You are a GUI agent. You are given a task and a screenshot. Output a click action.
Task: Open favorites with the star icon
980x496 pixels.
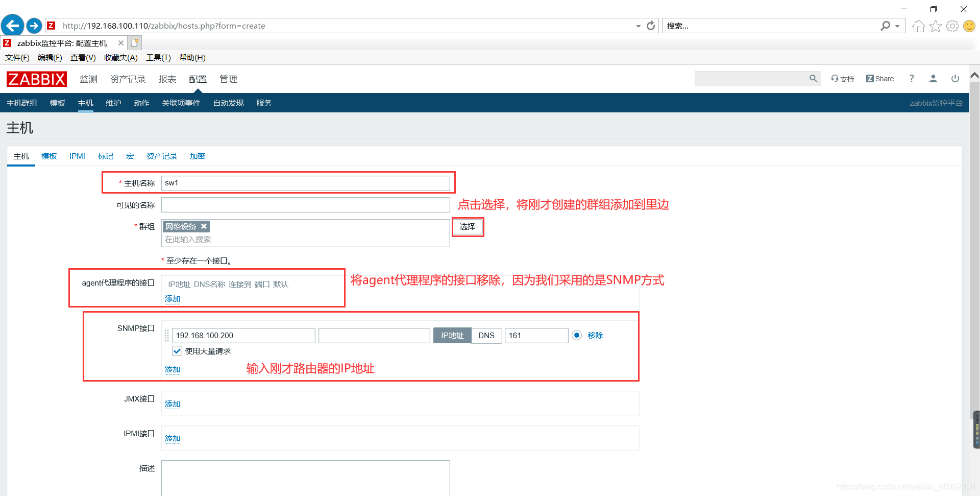click(935, 26)
